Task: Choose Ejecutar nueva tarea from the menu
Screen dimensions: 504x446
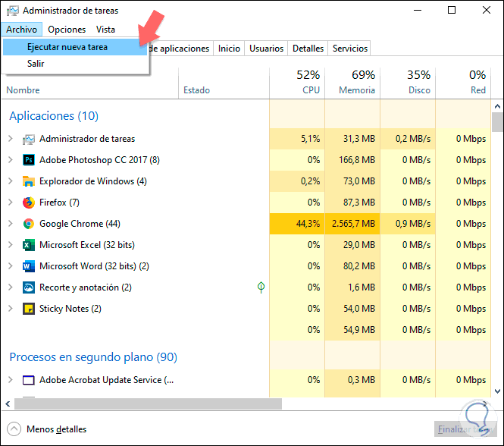Action: pos(75,47)
